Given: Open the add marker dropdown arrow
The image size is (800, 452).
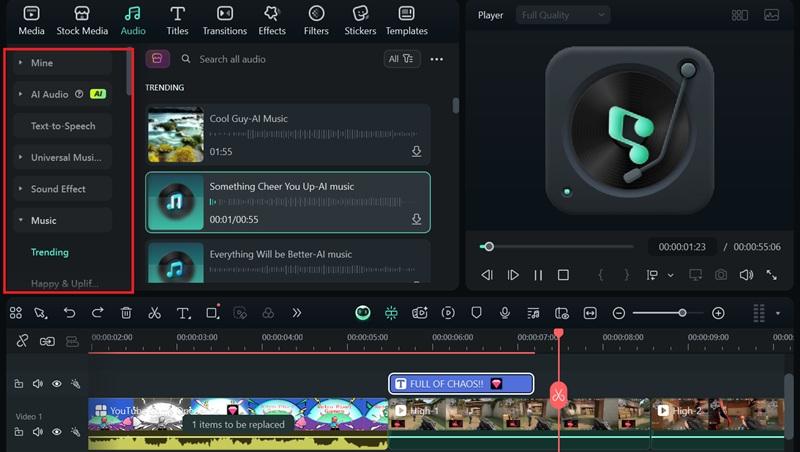Looking at the screenshot, I should click(x=671, y=275).
